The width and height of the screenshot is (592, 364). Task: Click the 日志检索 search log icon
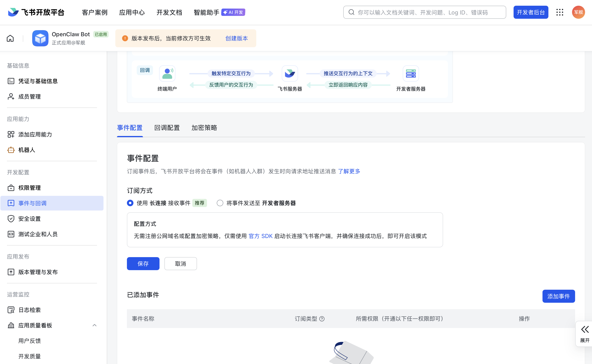tap(11, 310)
